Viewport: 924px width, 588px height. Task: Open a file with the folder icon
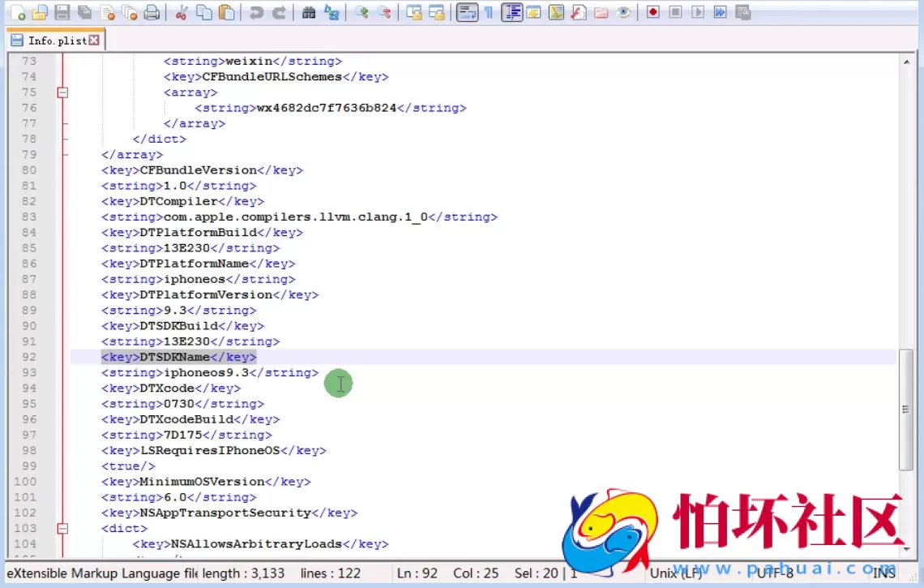[x=40, y=12]
